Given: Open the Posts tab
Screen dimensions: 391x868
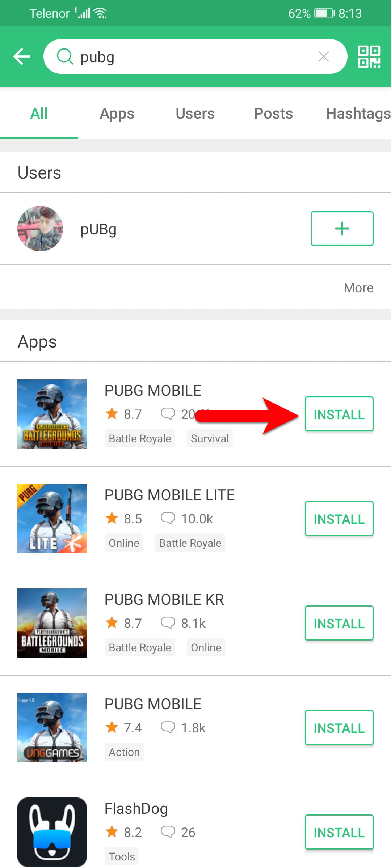Looking at the screenshot, I should click(273, 114).
